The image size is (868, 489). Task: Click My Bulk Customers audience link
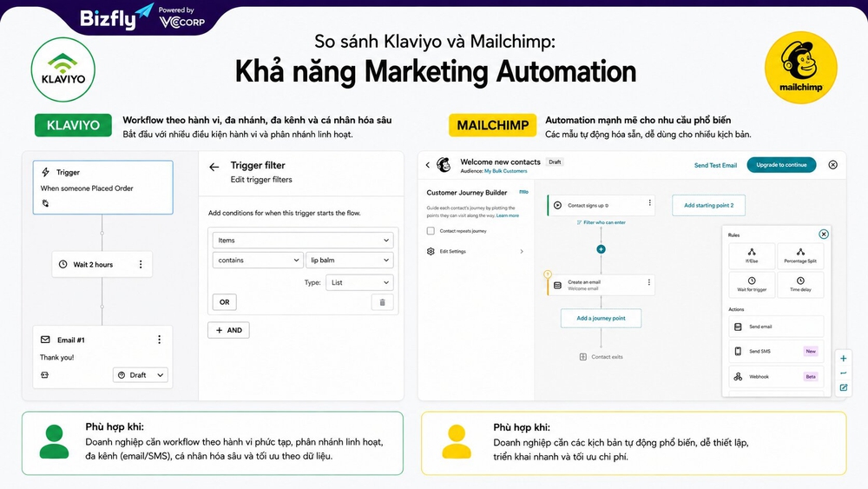505,171
